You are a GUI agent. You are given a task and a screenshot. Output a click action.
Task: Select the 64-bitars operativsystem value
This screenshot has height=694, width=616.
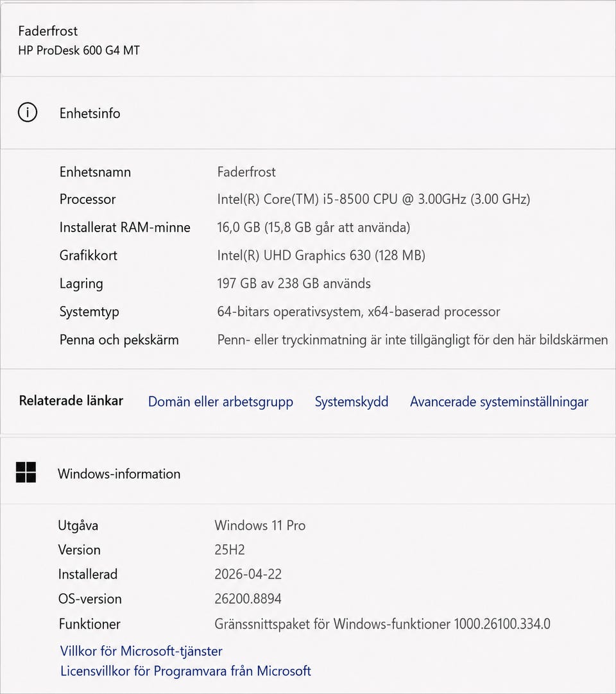(x=358, y=312)
